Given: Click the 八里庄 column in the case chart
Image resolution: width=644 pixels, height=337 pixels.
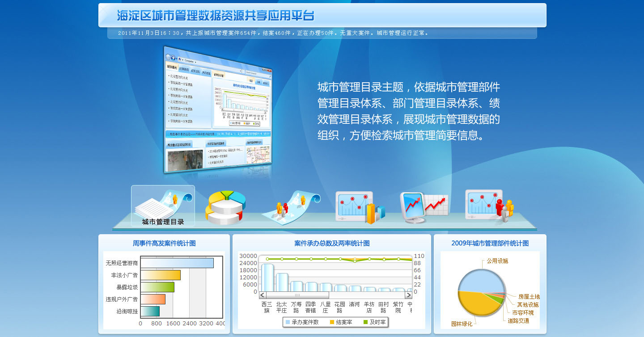Looking at the screenshot, I should coord(326,287).
